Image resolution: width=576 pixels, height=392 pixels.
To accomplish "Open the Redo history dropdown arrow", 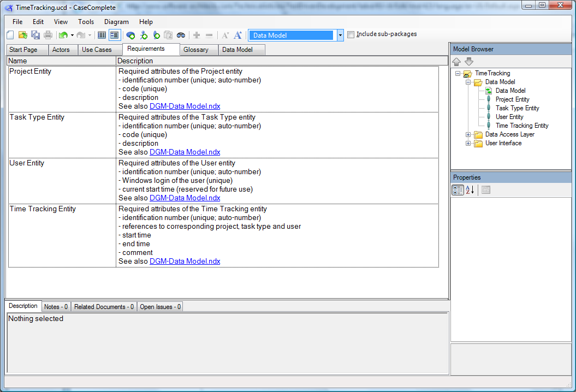I will (90, 35).
